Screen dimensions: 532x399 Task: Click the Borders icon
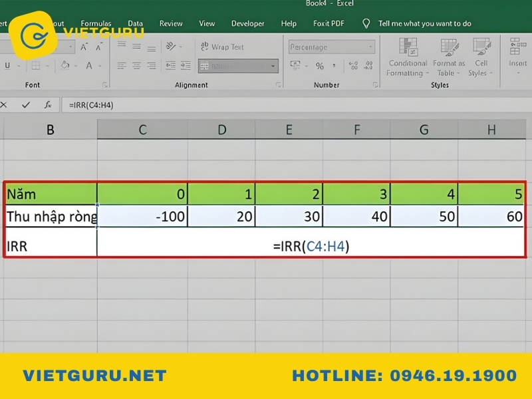click(x=36, y=65)
